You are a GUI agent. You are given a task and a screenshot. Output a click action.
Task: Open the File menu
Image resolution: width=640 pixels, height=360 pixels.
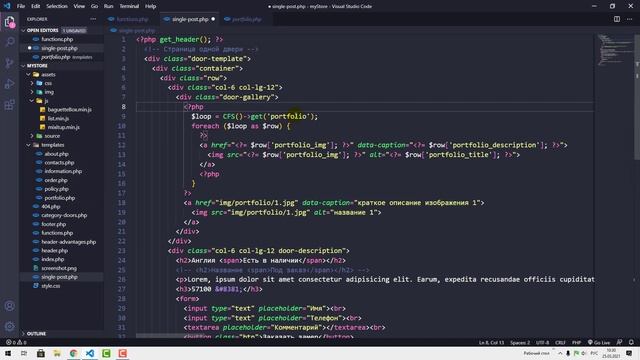pos(21,6)
